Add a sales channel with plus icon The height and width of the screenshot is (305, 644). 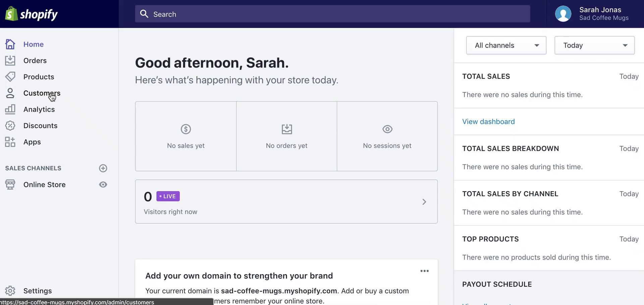pos(103,168)
